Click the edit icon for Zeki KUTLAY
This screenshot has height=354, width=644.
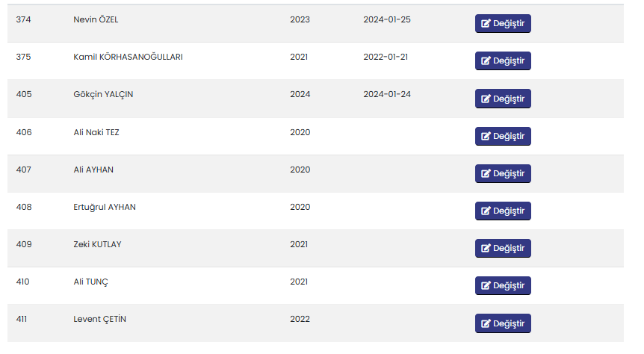(486, 248)
